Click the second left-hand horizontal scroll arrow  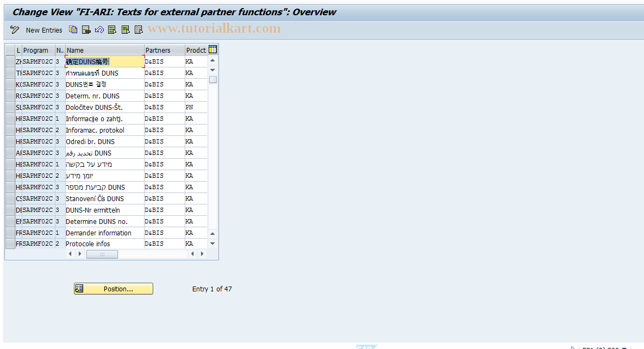(80, 254)
